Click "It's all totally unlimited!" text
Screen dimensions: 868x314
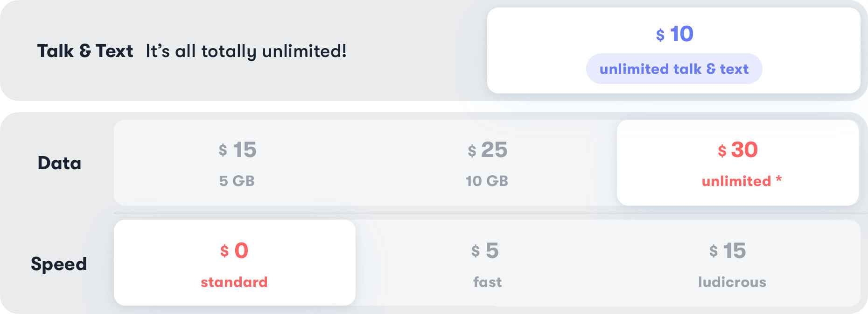(246, 51)
